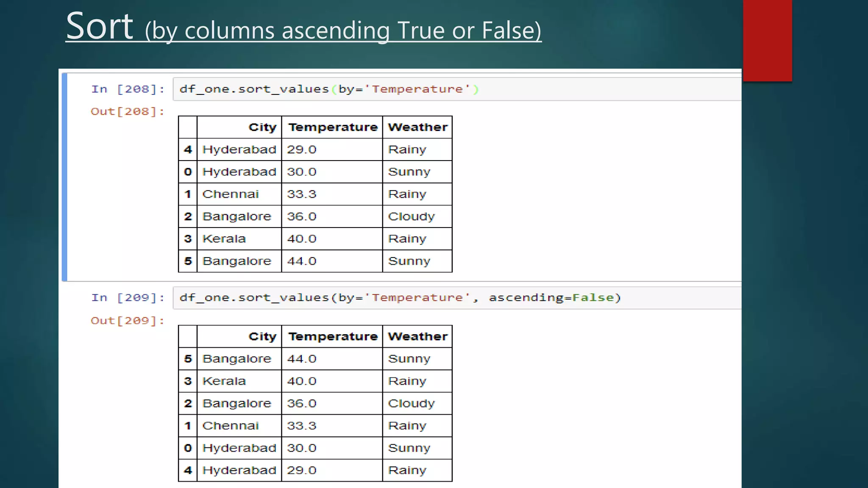This screenshot has width=868, height=488.
Task: Click row index 4 in Out[209] table
Action: point(188,470)
